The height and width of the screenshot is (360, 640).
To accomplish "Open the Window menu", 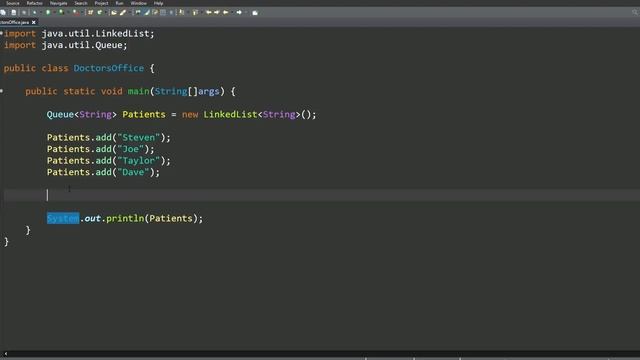I will (138, 3).
